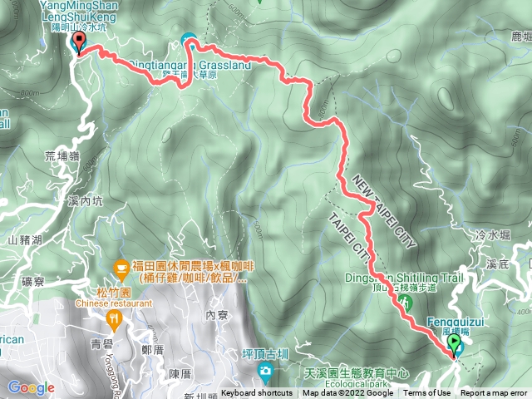Click the Map data ©2022 Google text

[347, 393]
